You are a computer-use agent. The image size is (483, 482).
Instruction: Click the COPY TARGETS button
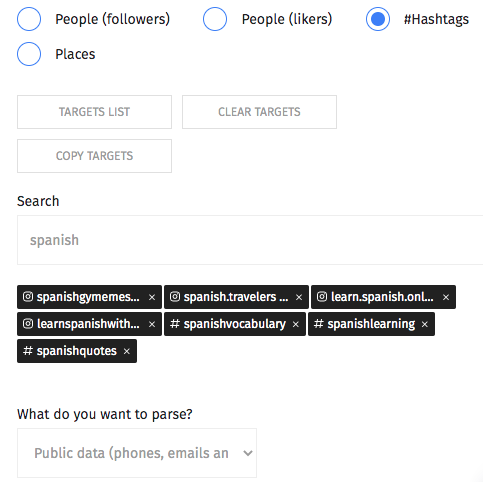click(94, 156)
